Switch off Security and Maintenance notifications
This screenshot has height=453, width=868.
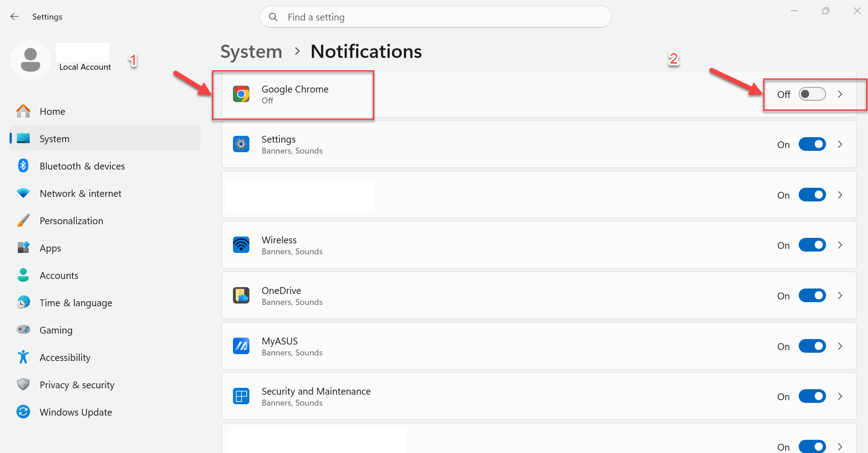click(812, 396)
